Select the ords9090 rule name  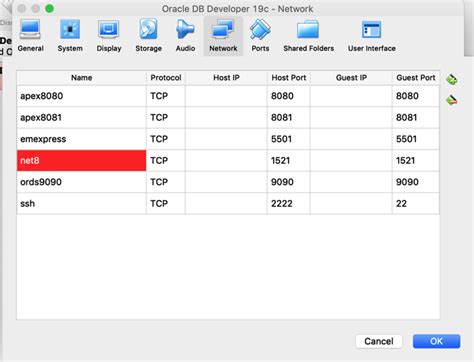click(x=81, y=182)
